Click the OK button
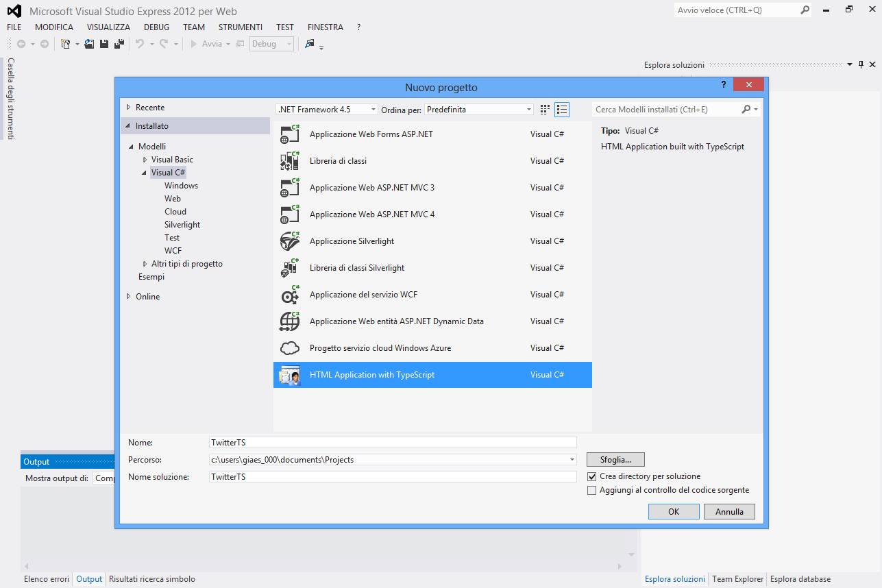The height and width of the screenshot is (588, 882). pyautogui.click(x=674, y=511)
